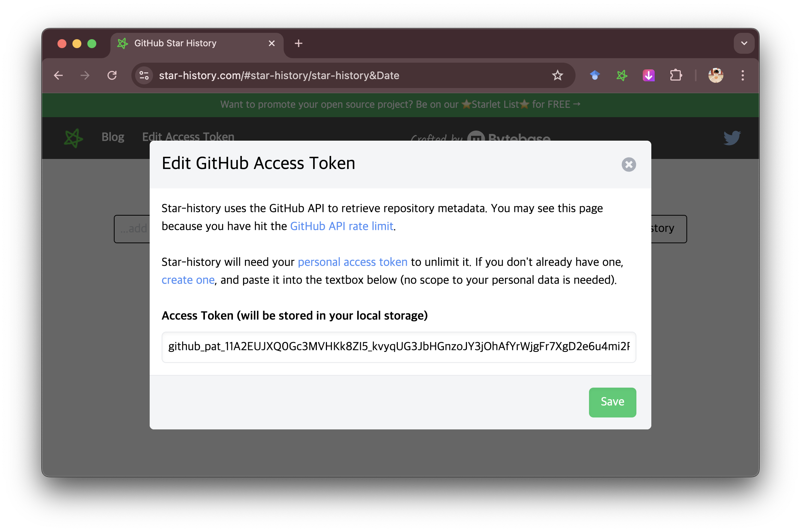Screen dimensions: 801x532
Task: Click the pink download extension icon
Action: click(x=649, y=75)
